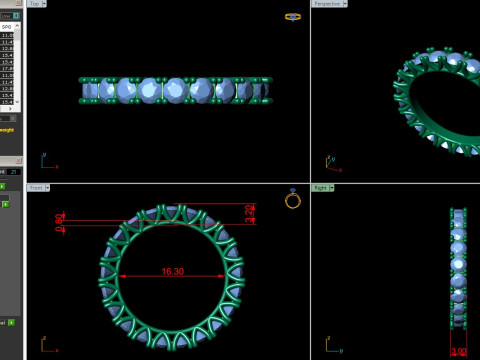Click the gem list scroll-up arrow
The width and height of the screenshot is (480, 360).
click(x=18, y=25)
